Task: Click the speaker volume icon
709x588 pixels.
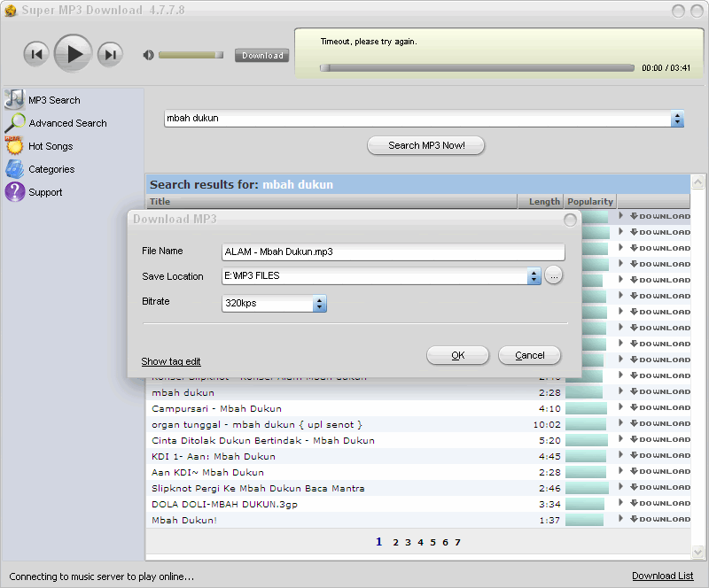Action: 147,54
